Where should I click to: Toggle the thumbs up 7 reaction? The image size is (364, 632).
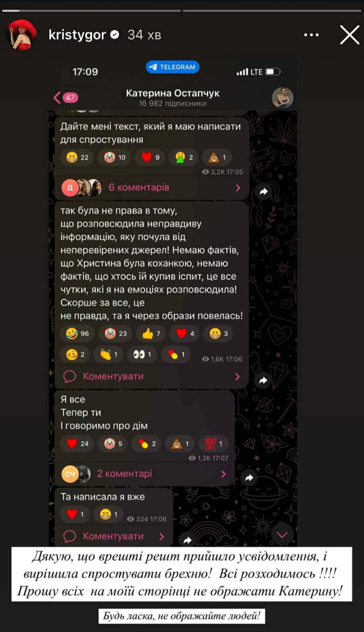click(152, 333)
